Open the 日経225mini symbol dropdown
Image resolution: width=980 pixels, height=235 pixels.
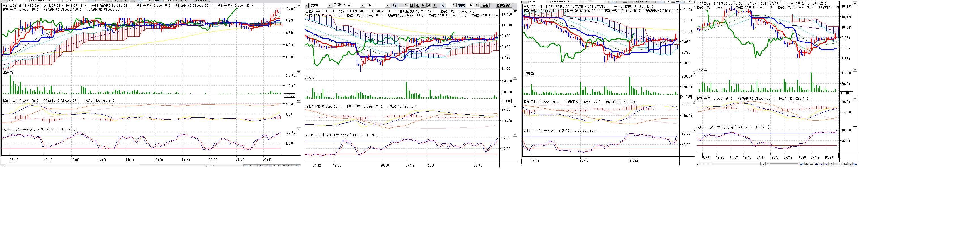click(362, 6)
